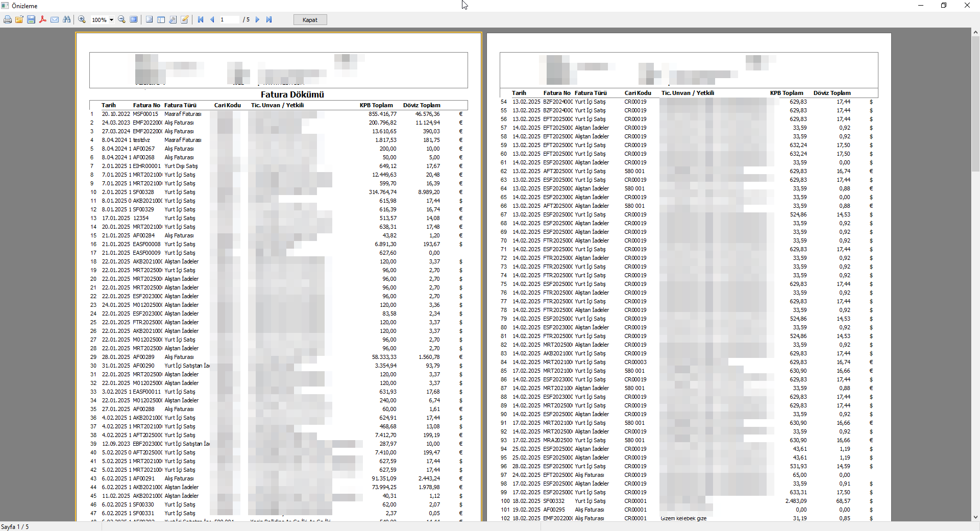Open page settings wrench icon
This screenshot has width=980, height=531.
click(x=173, y=19)
